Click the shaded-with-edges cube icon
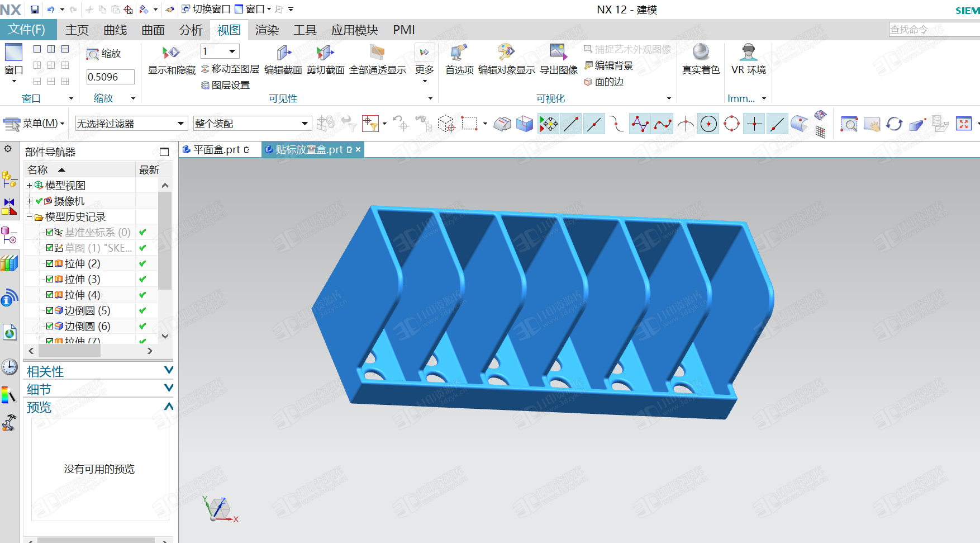 pyautogui.click(x=524, y=124)
